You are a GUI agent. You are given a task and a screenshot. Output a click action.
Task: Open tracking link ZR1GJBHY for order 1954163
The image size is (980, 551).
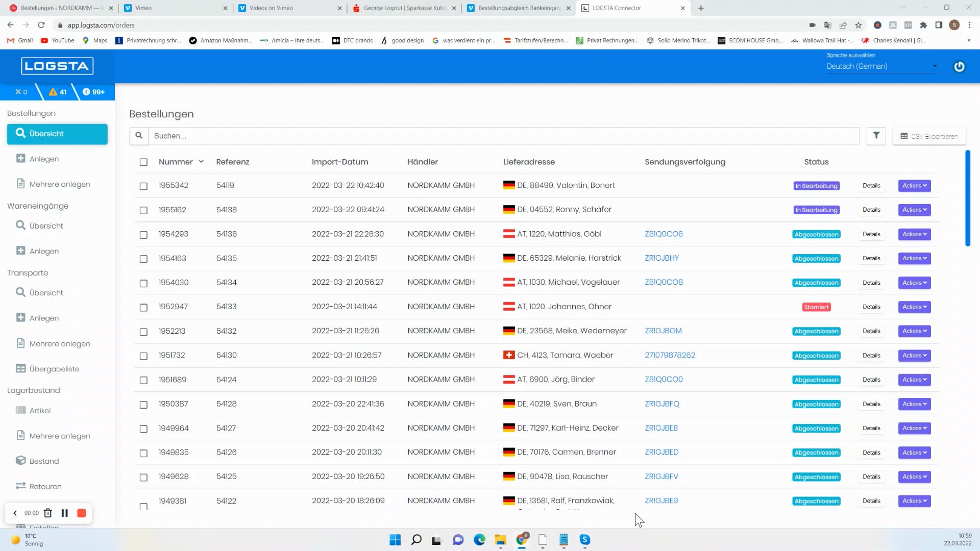(x=661, y=258)
